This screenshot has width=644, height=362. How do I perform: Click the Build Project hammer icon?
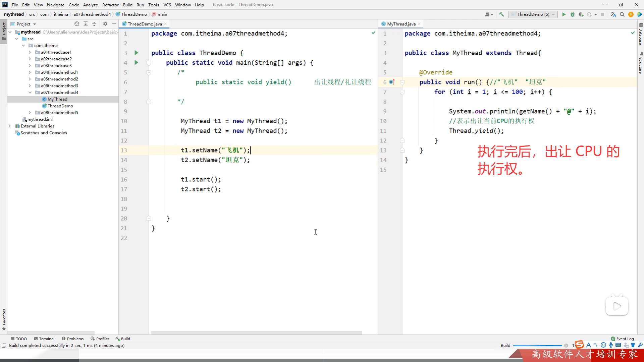coord(501,14)
